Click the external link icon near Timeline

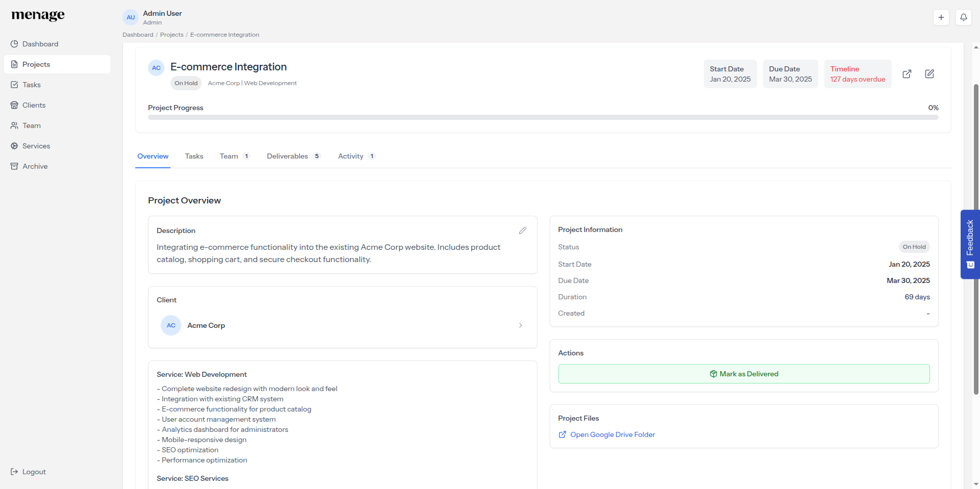click(x=907, y=74)
